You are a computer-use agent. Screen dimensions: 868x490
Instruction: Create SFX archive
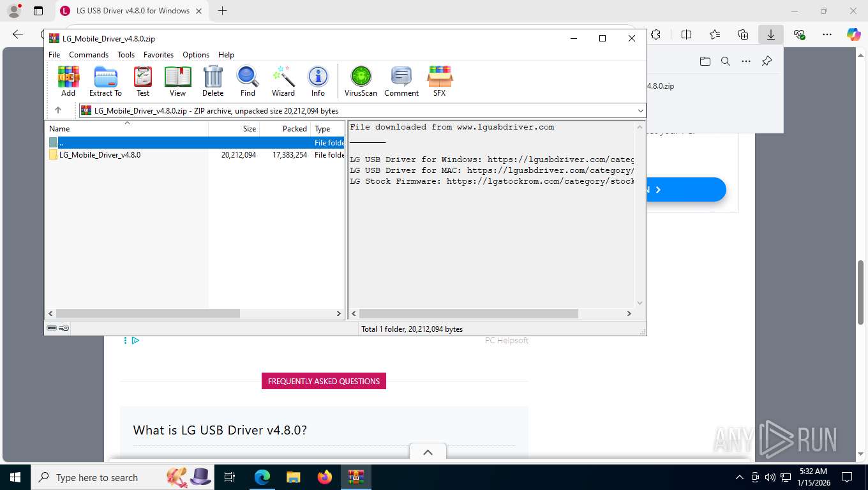(440, 81)
